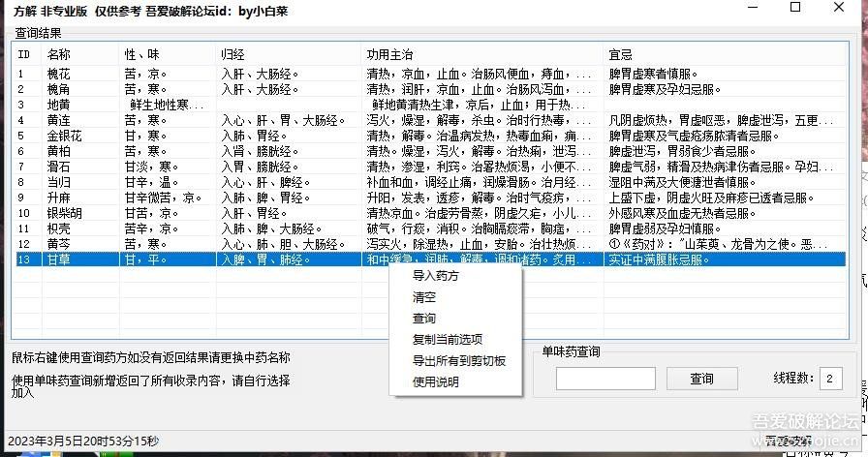Select the 金银花 row name
The width and height of the screenshot is (868, 457).
(x=64, y=136)
